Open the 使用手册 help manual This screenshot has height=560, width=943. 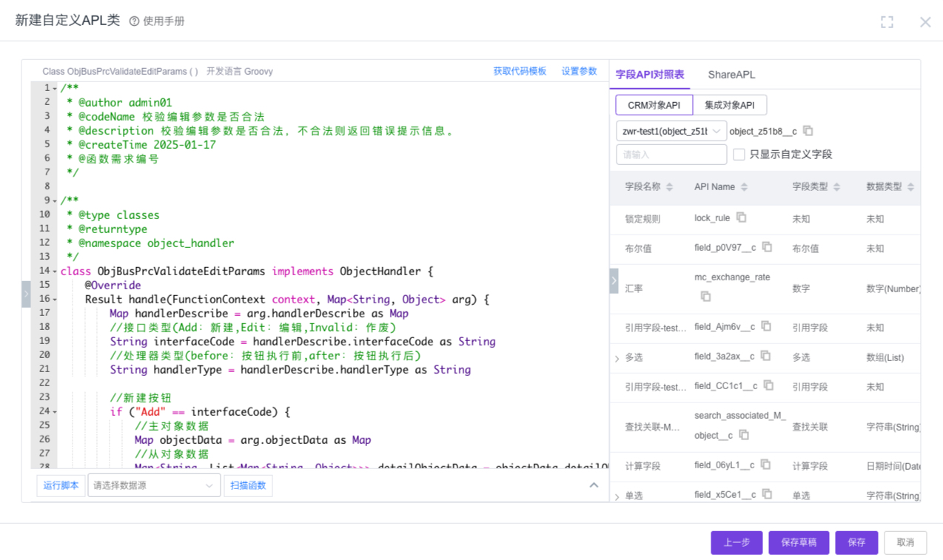157,21
